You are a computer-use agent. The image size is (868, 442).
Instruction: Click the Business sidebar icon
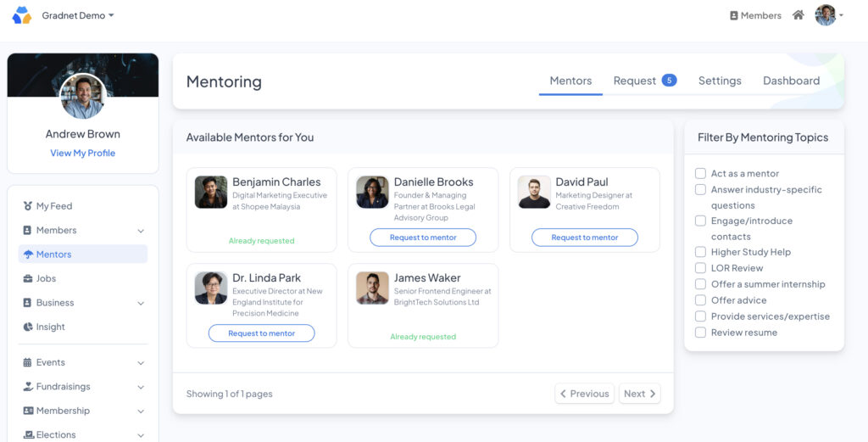[27, 302]
